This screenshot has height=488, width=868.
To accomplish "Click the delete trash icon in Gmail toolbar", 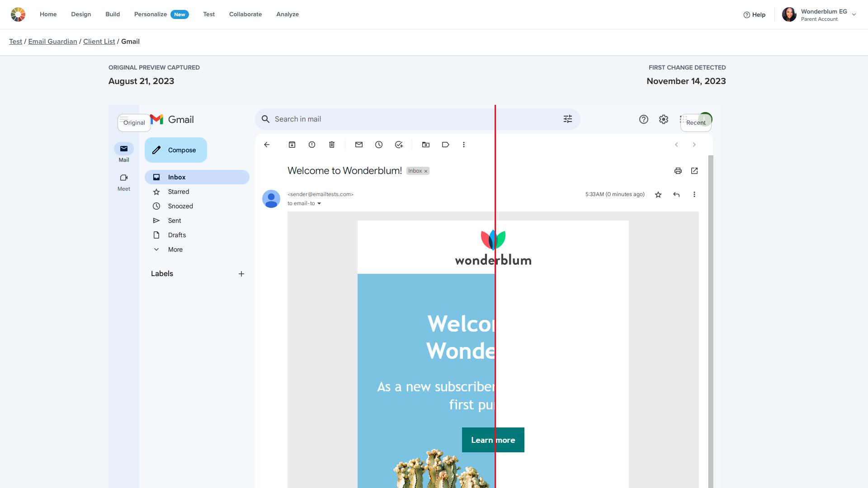I will click(332, 144).
